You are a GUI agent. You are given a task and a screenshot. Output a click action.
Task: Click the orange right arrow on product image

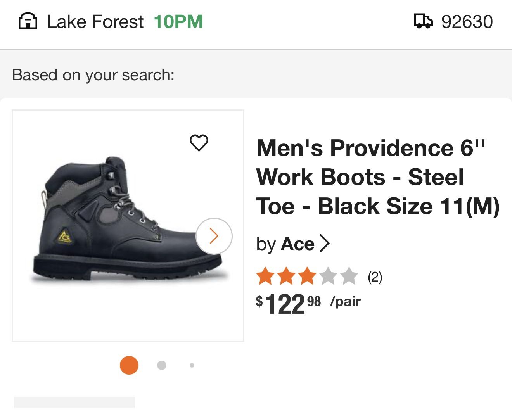[214, 236]
